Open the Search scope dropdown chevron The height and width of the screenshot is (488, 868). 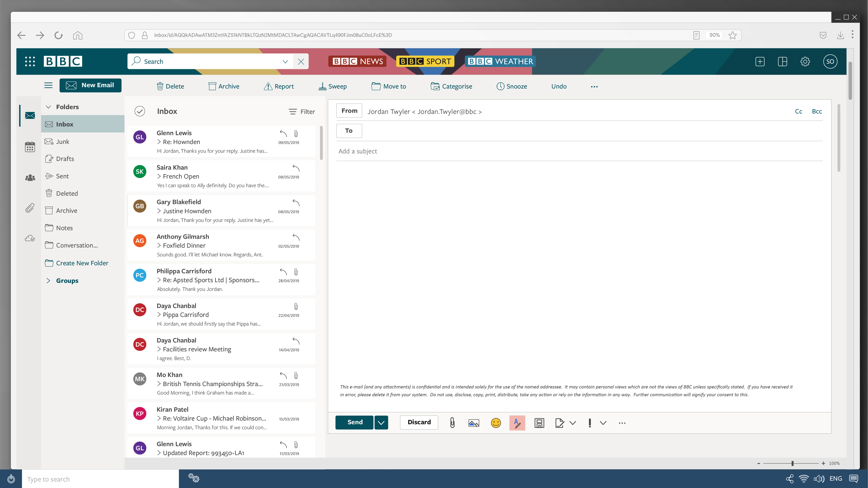(285, 62)
